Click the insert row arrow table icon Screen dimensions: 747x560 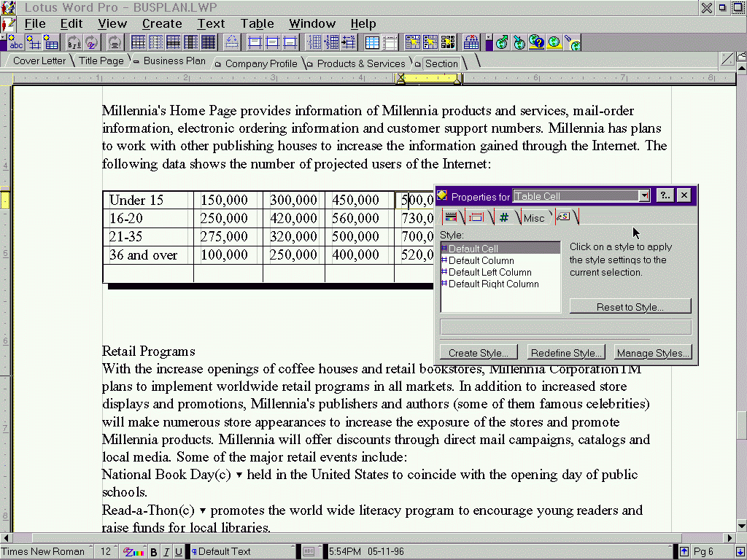(349, 43)
